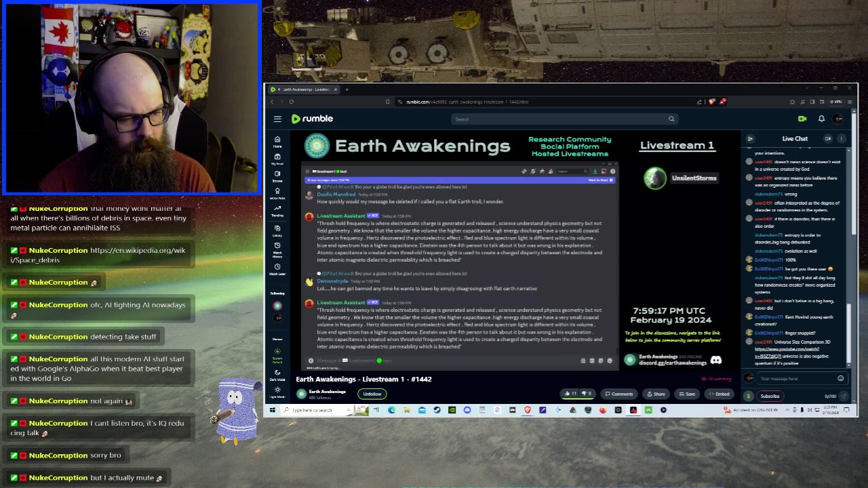Viewport: 868px width, 488px height.
Task: Open Editor Picks in Rumble sidebar
Action: point(277,194)
